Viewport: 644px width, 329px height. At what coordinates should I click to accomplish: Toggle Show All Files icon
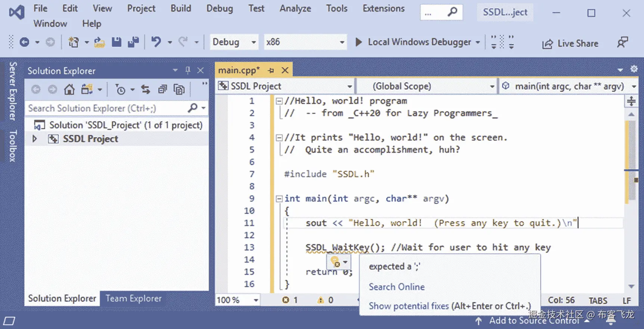(x=179, y=90)
